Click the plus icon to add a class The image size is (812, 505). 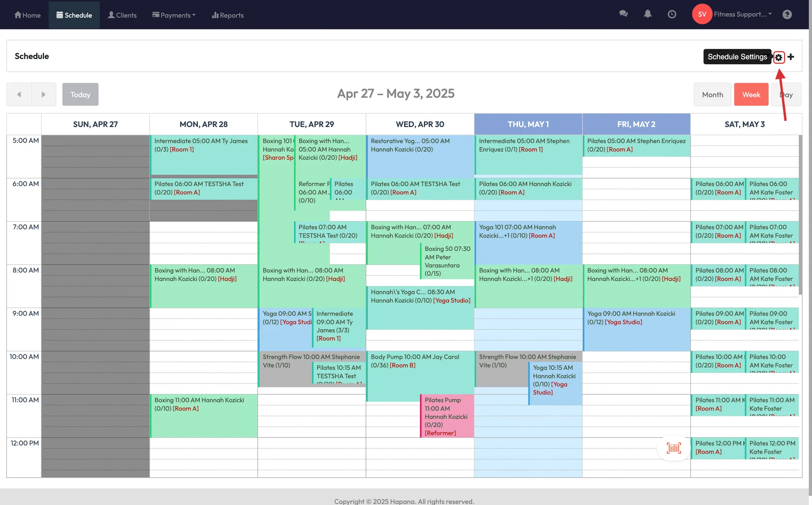[x=791, y=57]
